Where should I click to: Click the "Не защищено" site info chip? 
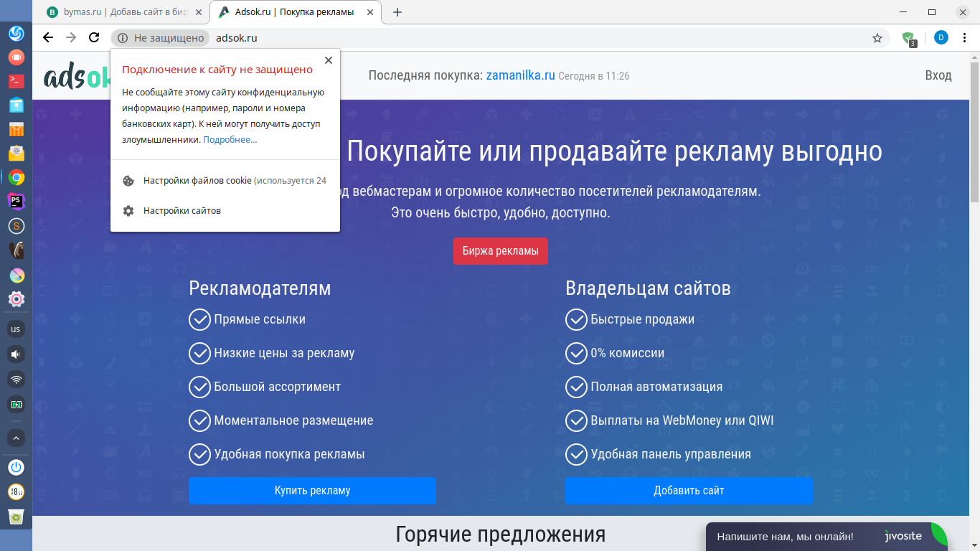pyautogui.click(x=161, y=38)
